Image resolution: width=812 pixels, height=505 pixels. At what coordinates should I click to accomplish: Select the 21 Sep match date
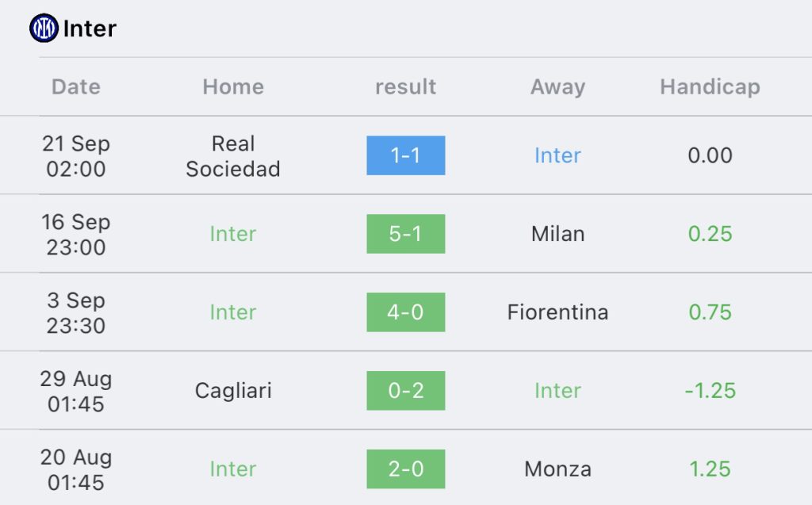tap(76, 156)
